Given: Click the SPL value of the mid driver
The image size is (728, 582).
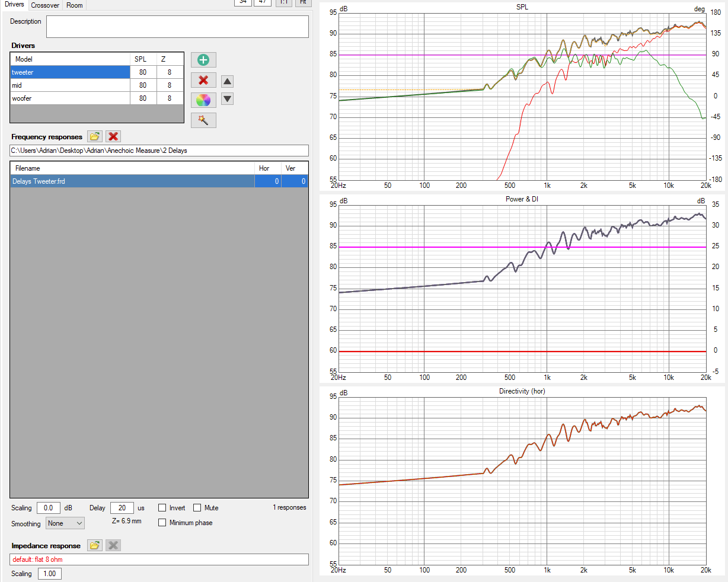Looking at the screenshot, I should (143, 85).
